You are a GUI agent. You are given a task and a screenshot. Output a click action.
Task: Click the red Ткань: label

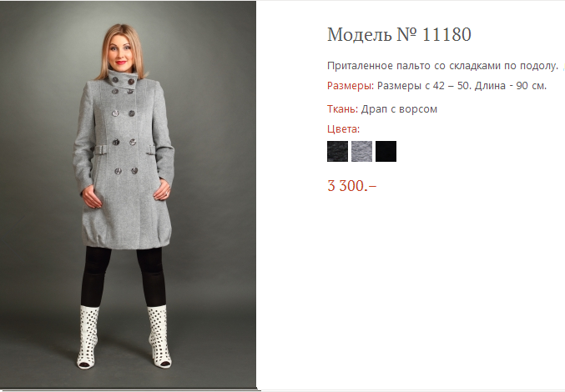(343, 109)
